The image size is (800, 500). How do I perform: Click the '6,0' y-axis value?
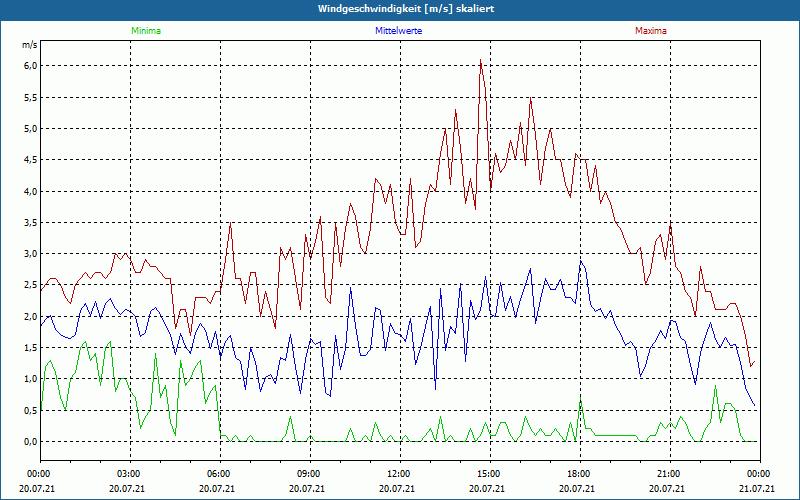point(31,66)
